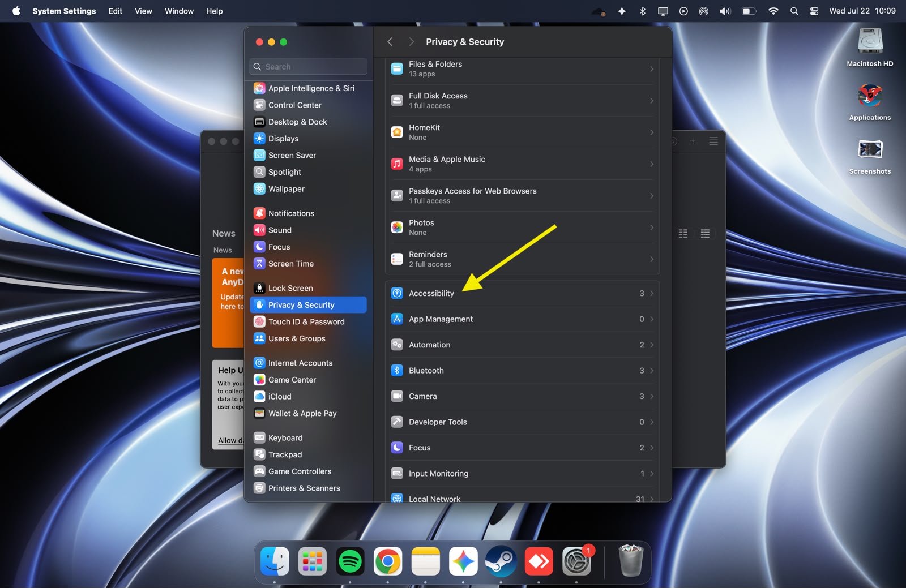Image resolution: width=906 pixels, height=588 pixels.
Task: Open Printers & Scanners settings
Action: (x=308, y=488)
